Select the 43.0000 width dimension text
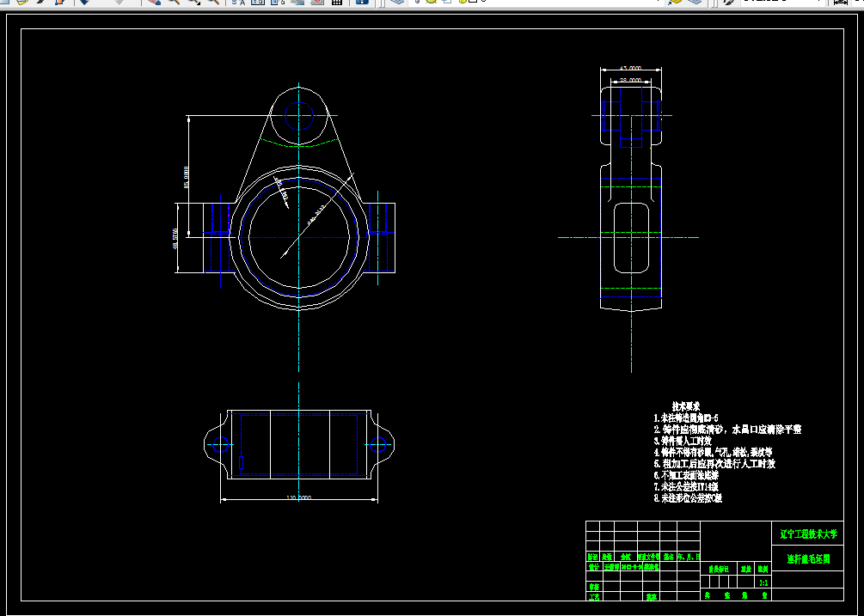 pyautogui.click(x=630, y=68)
